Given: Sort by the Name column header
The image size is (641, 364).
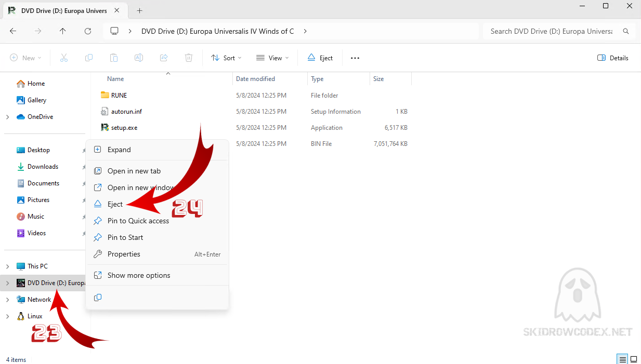Looking at the screenshot, I should tap(115, 79).
